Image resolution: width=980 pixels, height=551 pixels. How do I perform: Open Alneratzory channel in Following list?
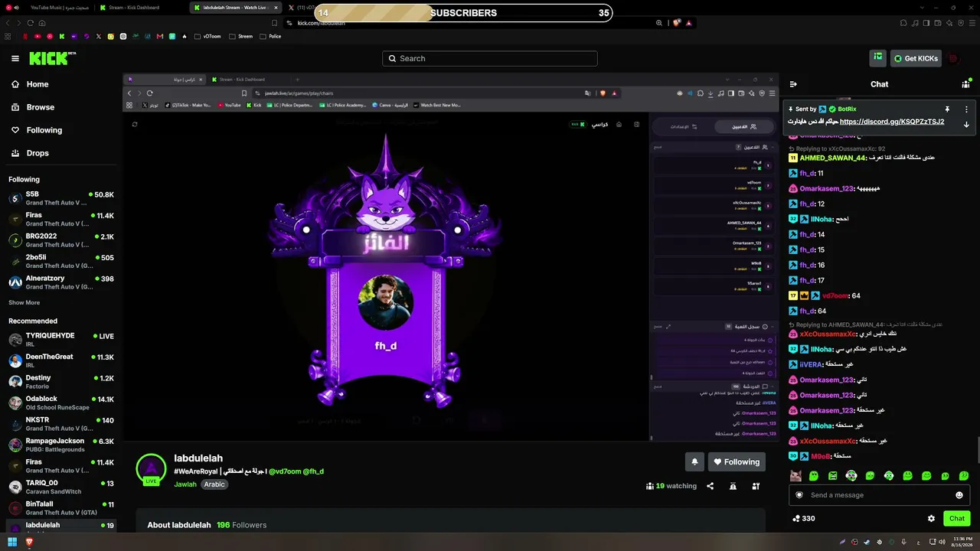(x=61, y=282)
